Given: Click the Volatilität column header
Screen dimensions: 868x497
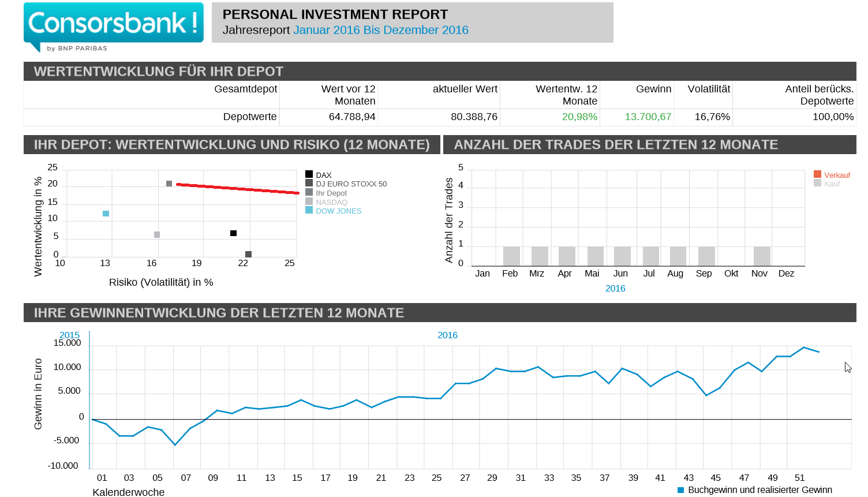Looking at the screenshot, I should pos(709,89).
